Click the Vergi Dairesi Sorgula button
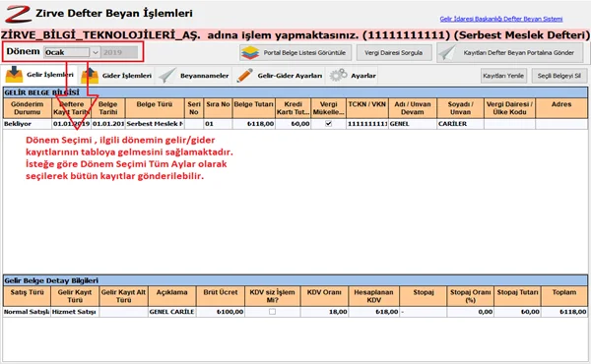This screenshot has width=591, height=364. point(393,53)
